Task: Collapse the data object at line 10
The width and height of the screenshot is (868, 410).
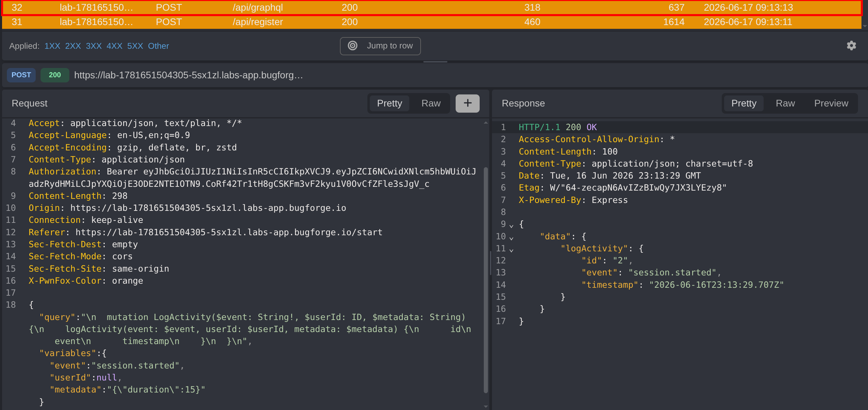Action: click(x=511, y=238)
